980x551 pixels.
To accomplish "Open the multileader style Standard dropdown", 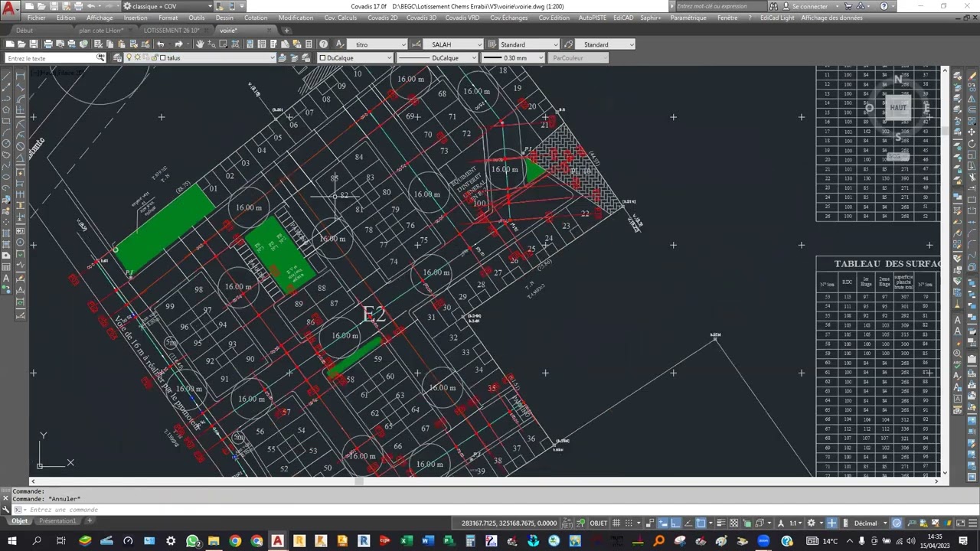I will click(x=605, y=44).
